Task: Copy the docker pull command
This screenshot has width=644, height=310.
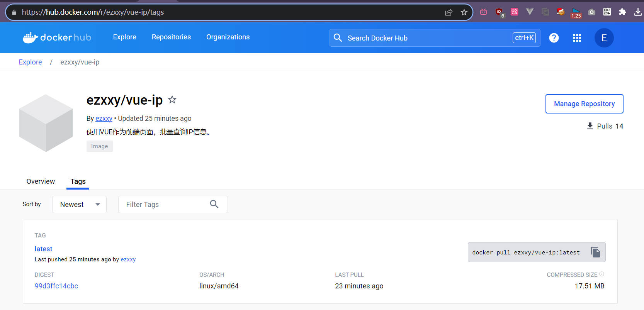Action: pos(595,252)
